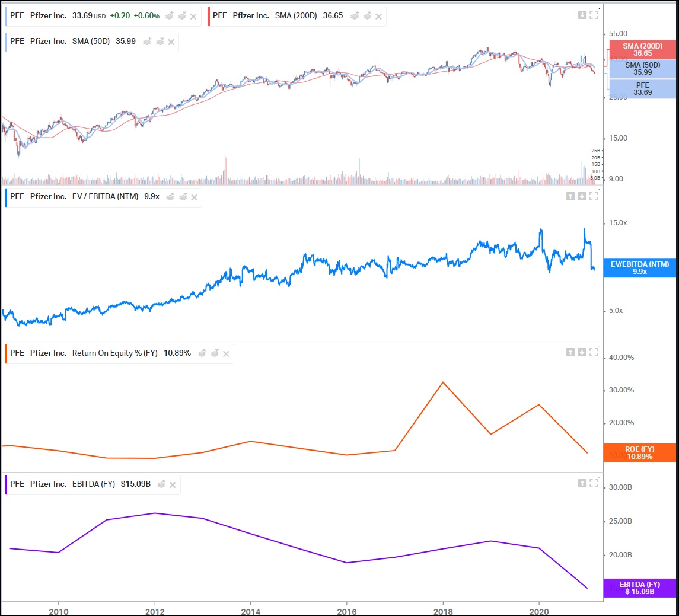The image size is (679, 616).
Task: Click the purple color bar of EBITDA legend
Action: coord(6,484)
